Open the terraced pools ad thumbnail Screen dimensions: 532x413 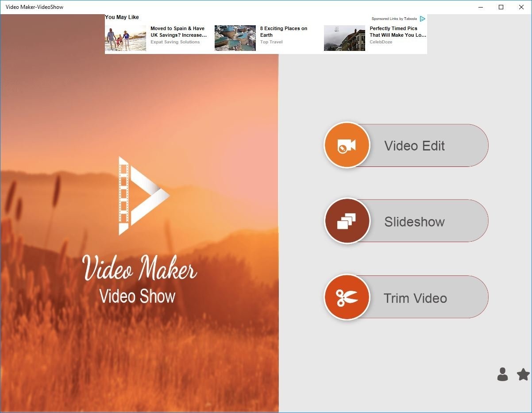pyautogui.click(x=235, y=38)
